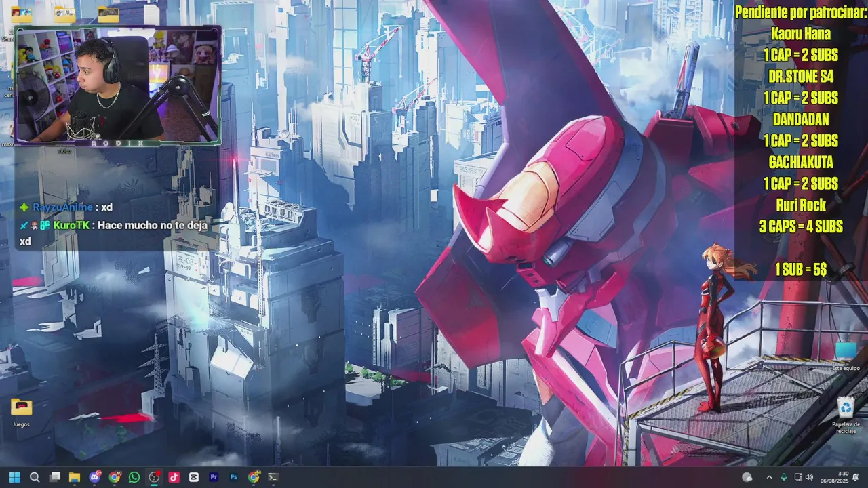868x488 pixels.
Task: Click the '3 CAPS = 4 SUBS' text
Action: coord(801,227)
